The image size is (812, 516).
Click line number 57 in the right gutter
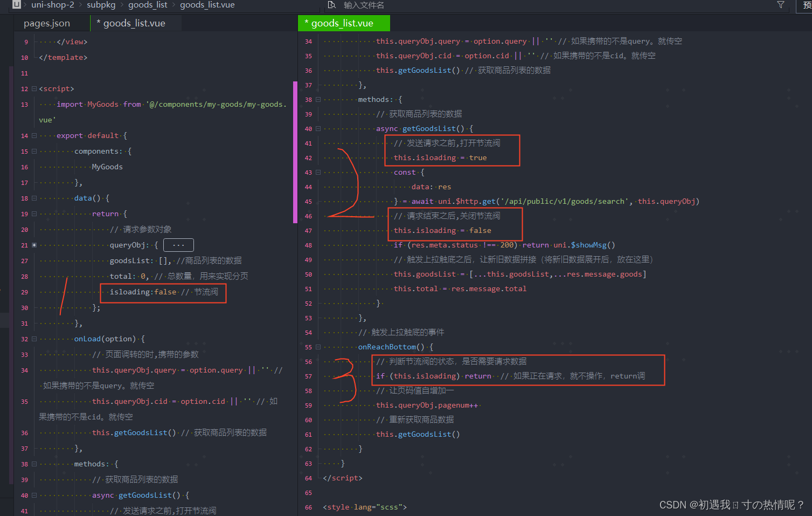click(x=308, y=376)
